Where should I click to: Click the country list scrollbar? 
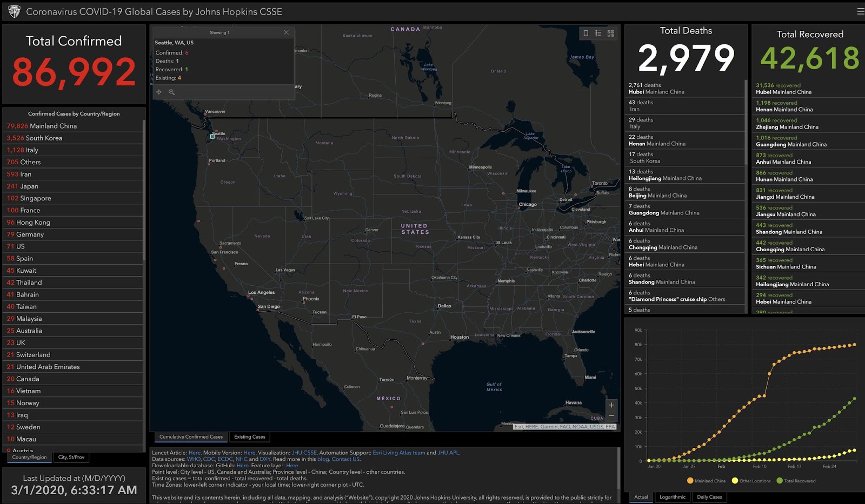pos(144,190)
